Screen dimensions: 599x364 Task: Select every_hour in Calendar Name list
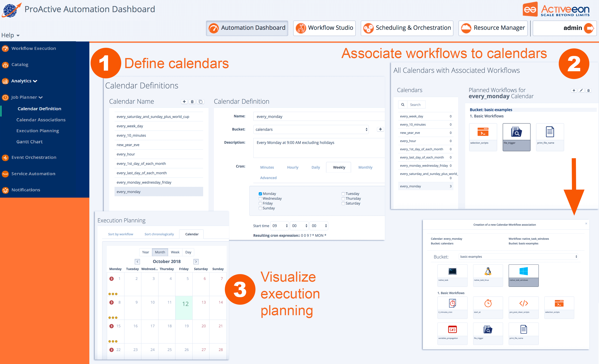pos(159,154)
